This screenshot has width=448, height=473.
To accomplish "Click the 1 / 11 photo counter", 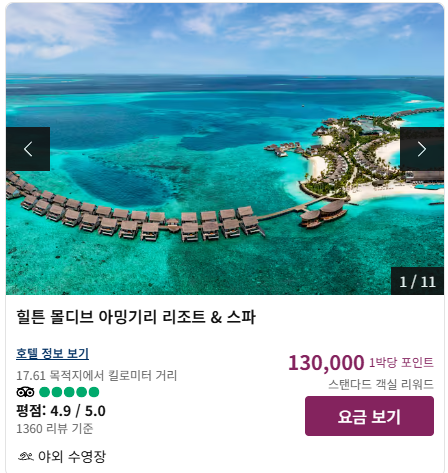I will 417,281.
